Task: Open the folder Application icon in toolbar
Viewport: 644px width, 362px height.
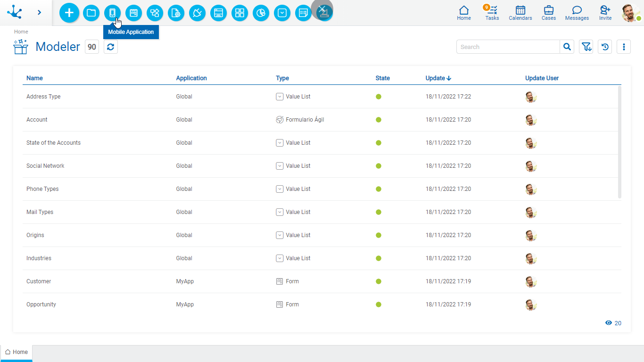Action: point(91,13)
